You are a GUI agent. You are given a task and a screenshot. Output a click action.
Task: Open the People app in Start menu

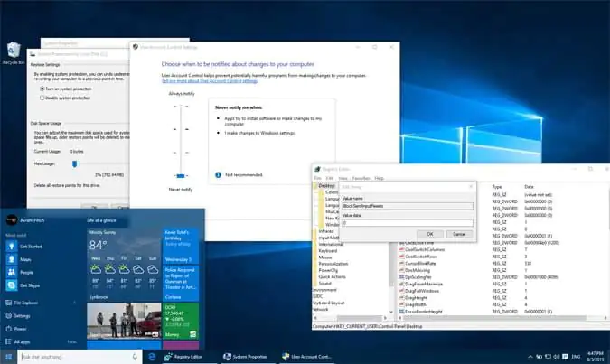pyautogui.click(x=25, y=271)
